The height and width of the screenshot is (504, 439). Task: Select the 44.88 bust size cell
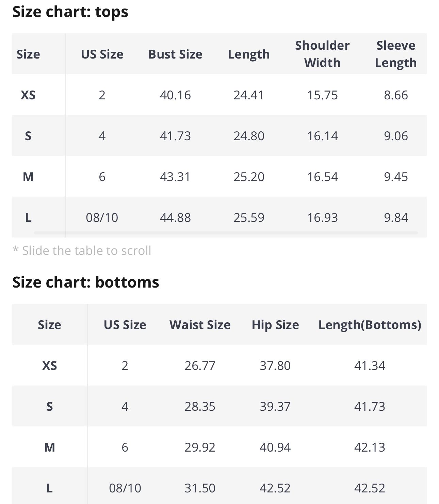click(x=175, y=218)
